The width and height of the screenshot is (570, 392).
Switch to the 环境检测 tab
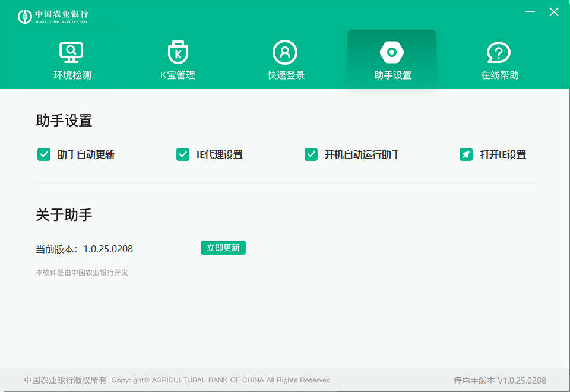coord(71,59)
